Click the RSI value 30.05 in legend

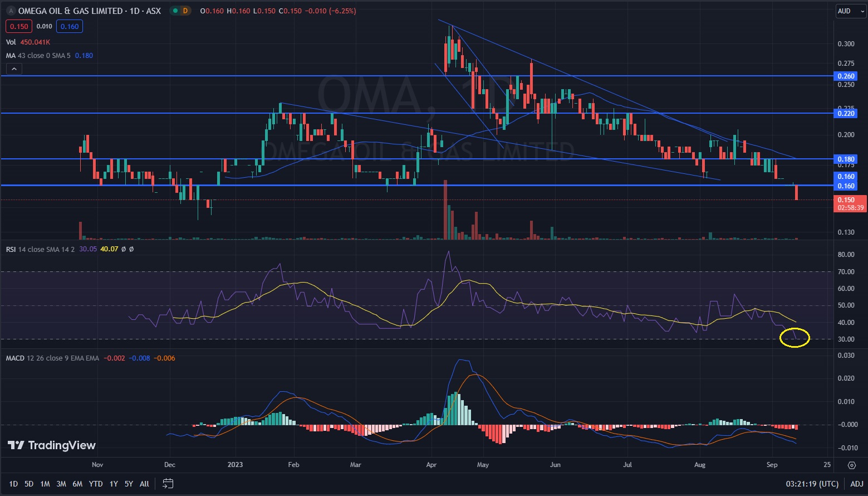coord(88,249)
